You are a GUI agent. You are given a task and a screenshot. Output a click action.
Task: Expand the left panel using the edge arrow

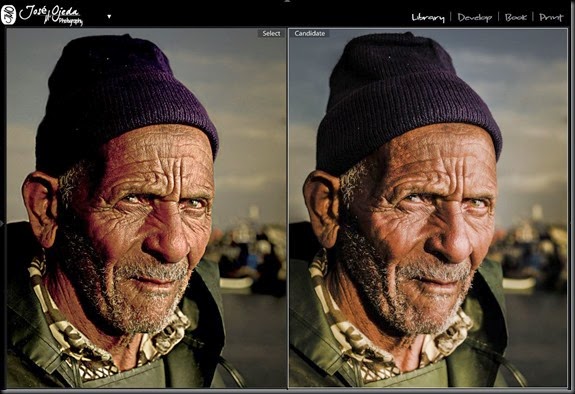[2, 223]
